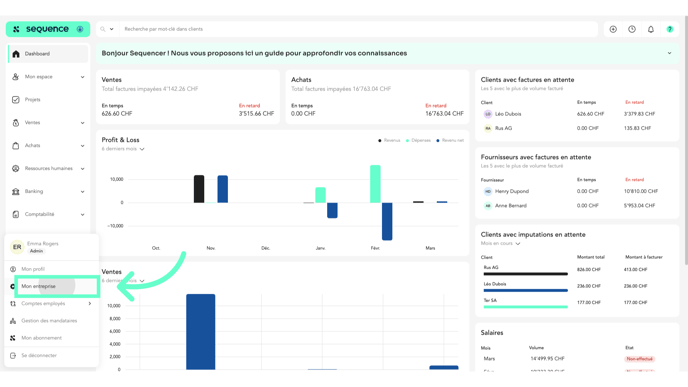Click the plus (add) icon in top bar

point(613,29)
